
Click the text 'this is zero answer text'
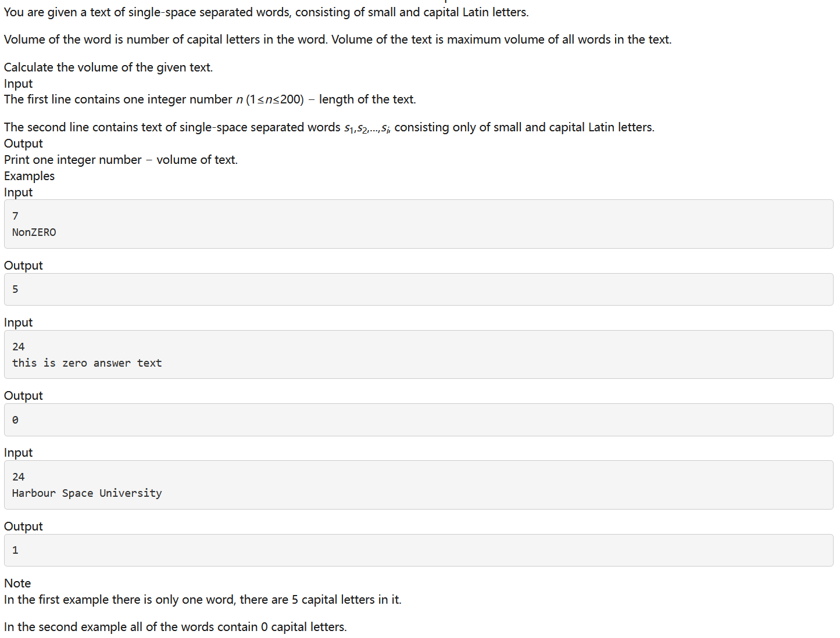point(87,363)
